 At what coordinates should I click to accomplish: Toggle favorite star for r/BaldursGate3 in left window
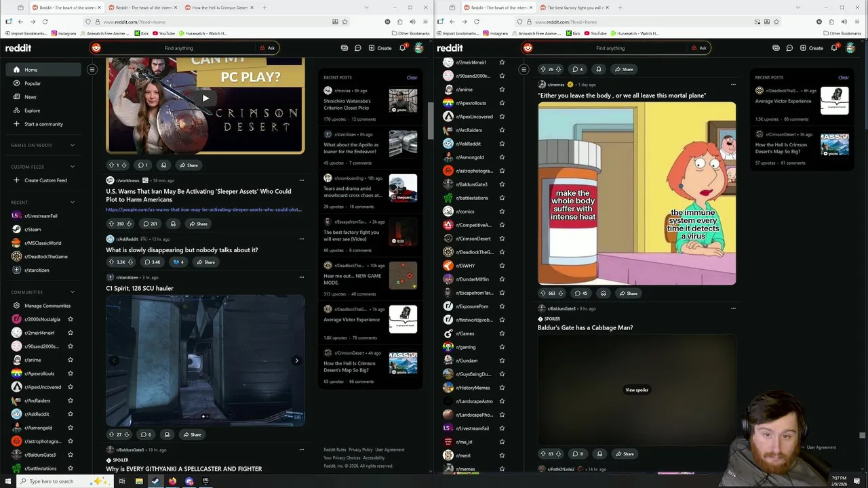tap(71, 455)
